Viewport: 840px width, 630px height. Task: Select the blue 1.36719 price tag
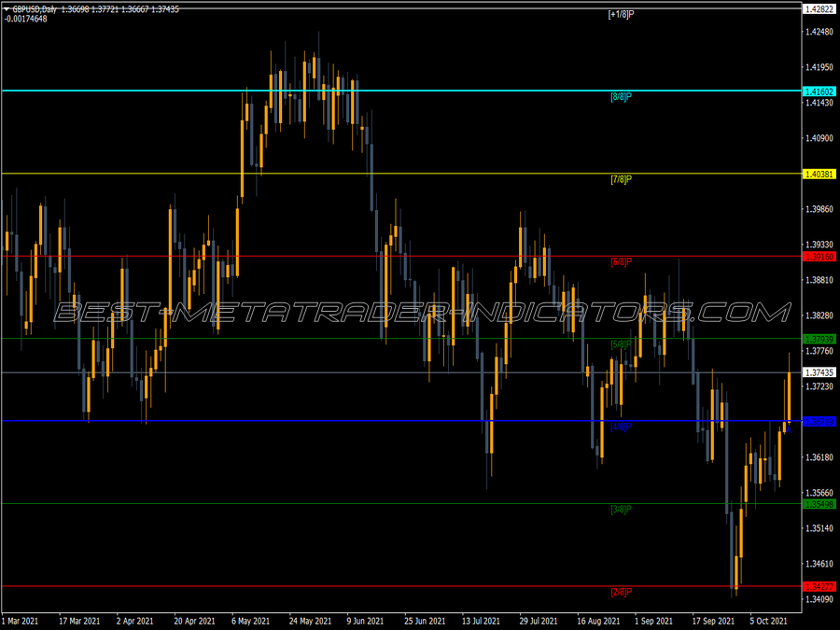tap(819, 422)
